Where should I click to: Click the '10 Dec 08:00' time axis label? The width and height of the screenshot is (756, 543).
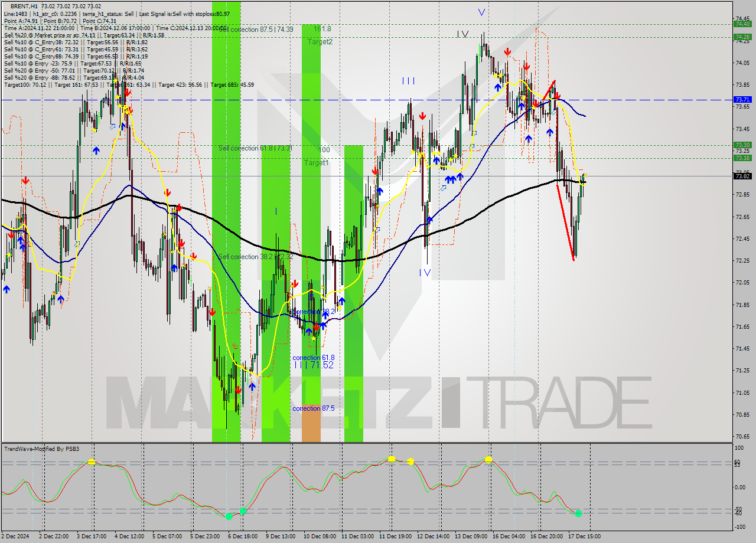pos(320,537)
